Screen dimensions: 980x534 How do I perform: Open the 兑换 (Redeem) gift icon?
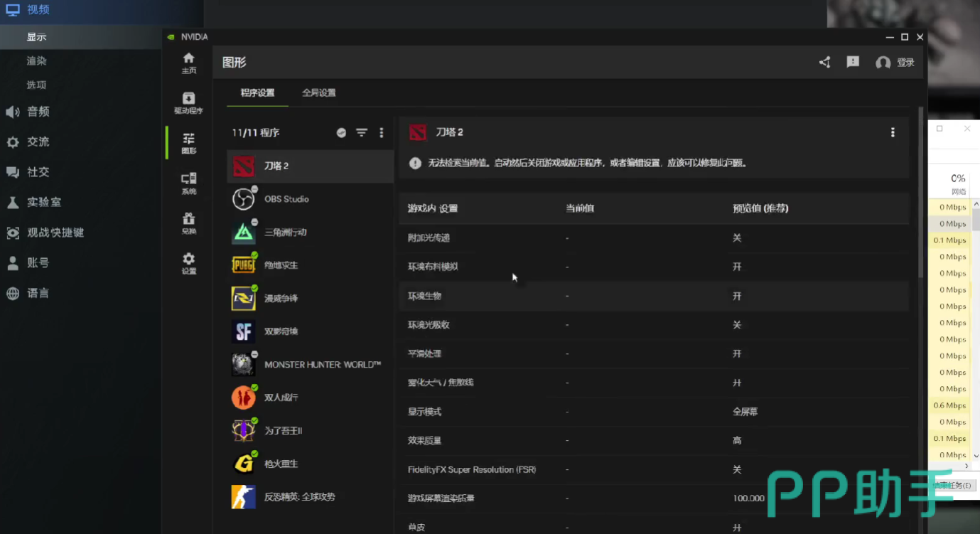click(x=188, y=223)
